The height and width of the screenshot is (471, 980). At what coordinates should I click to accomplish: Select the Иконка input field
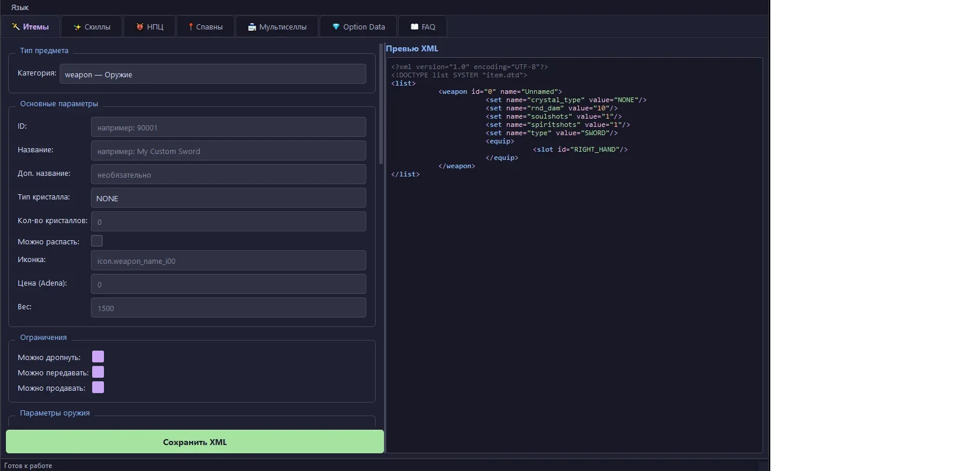pyautogui.click(x=229, y=260)
